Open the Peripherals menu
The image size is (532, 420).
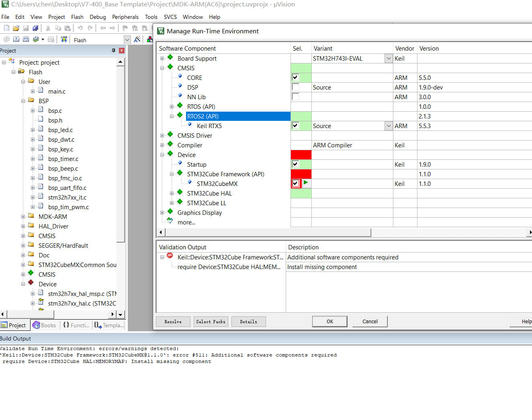125,17
